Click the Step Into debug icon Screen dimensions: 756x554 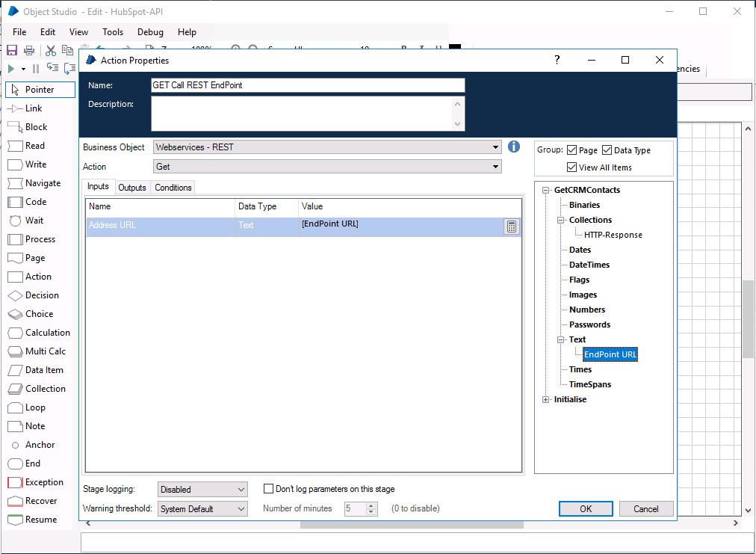pos(52,68)
